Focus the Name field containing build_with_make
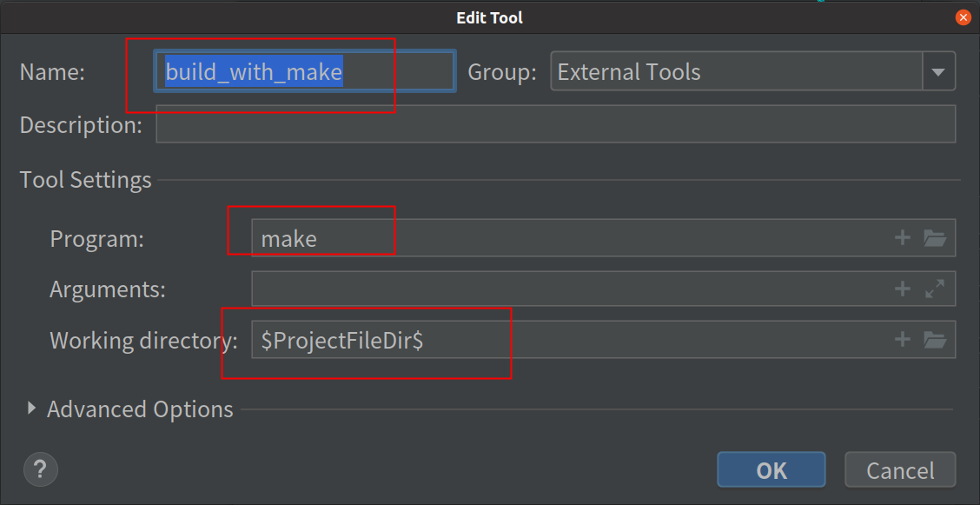 coord(304,72)
